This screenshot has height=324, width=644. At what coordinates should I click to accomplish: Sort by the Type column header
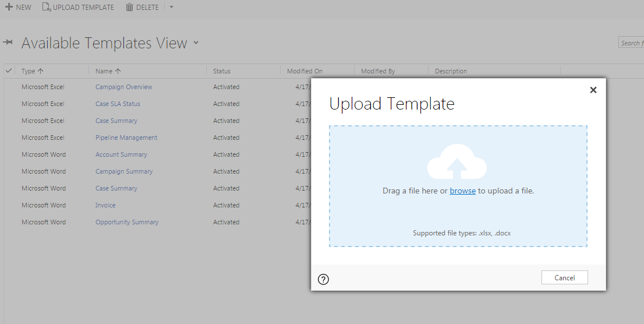tap(33, 71)
